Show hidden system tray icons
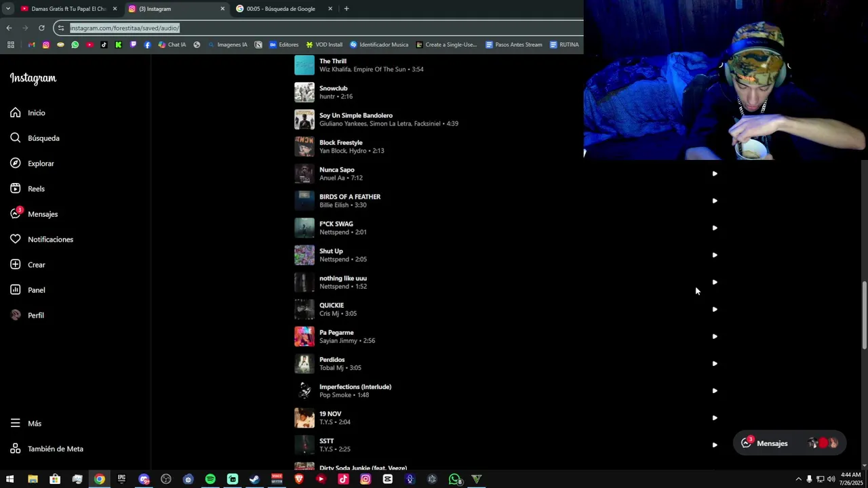Viewport: 868px width, 488px height. coord(798,479)
